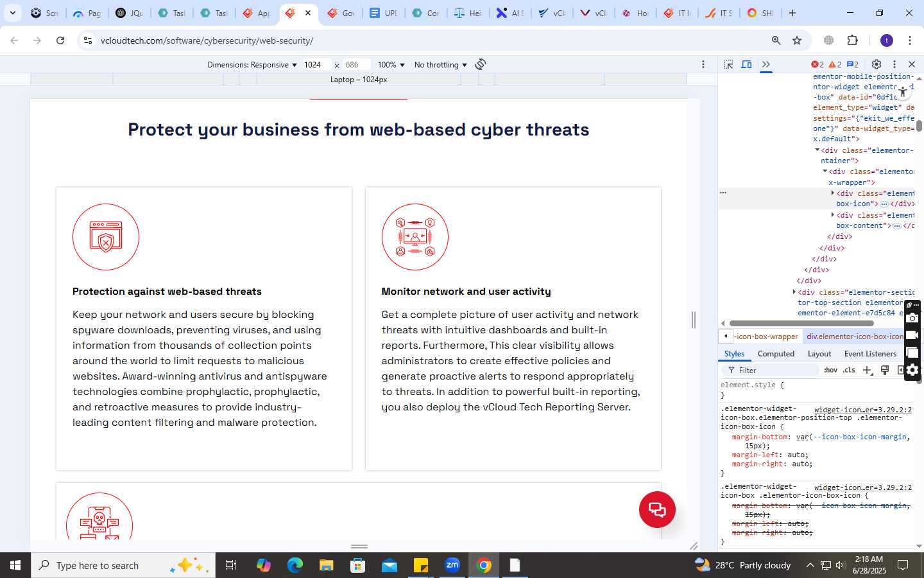This screenshot has width=924, height=578.
Task: Toggle the :hov element state panel
Action: 831,371
